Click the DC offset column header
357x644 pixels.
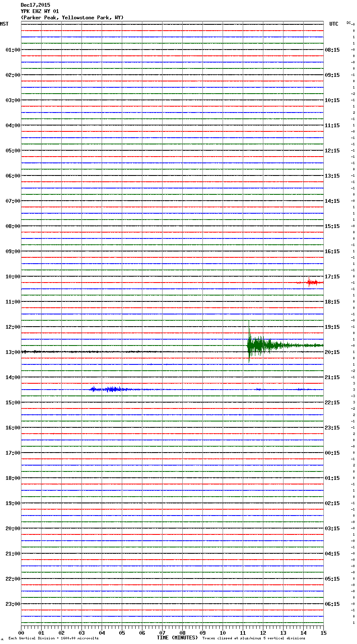[x=349, y=23]
